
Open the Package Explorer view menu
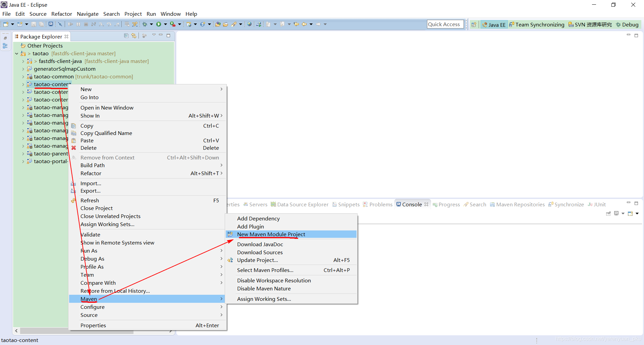[x=154, y=35]
